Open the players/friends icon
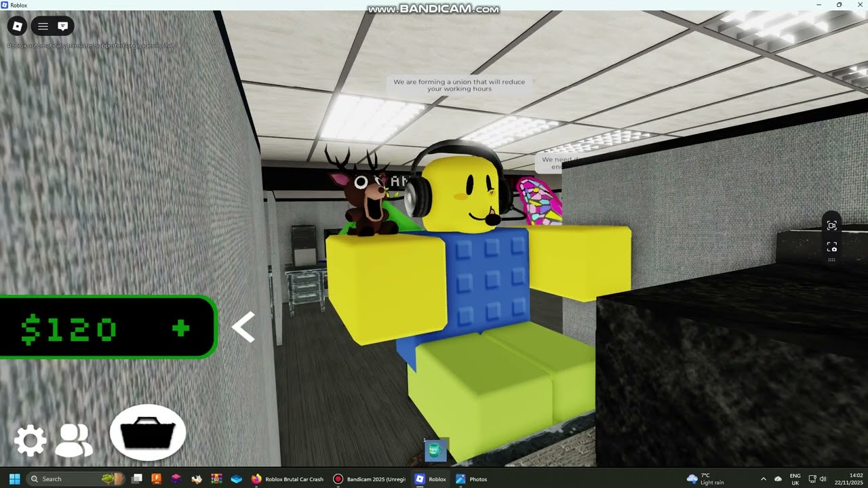This screenshot has height=488, width=868. pyautogui.click(x=74, y=441)
